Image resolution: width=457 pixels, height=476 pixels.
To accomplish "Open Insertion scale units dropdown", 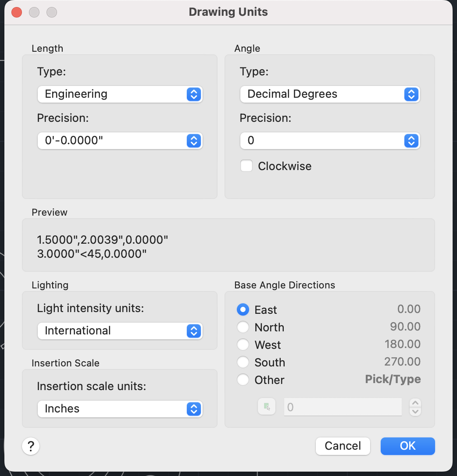I will 120,409.
